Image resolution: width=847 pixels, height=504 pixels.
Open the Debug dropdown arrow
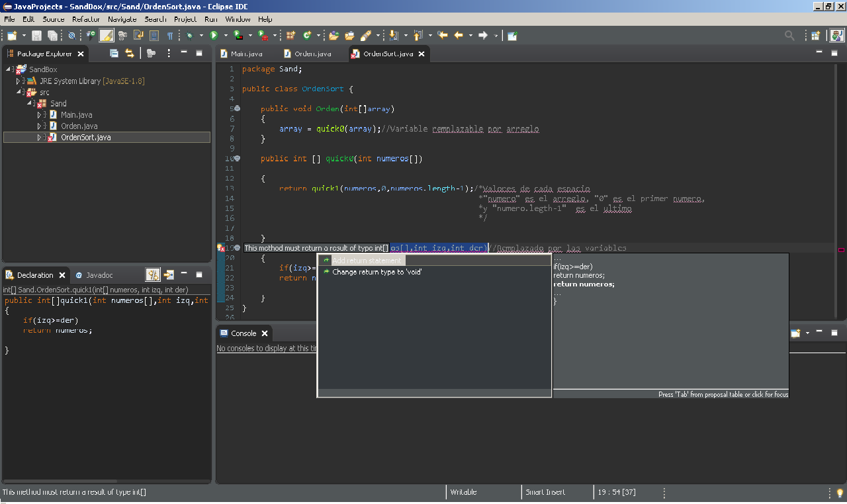click(x=201, y=35)
